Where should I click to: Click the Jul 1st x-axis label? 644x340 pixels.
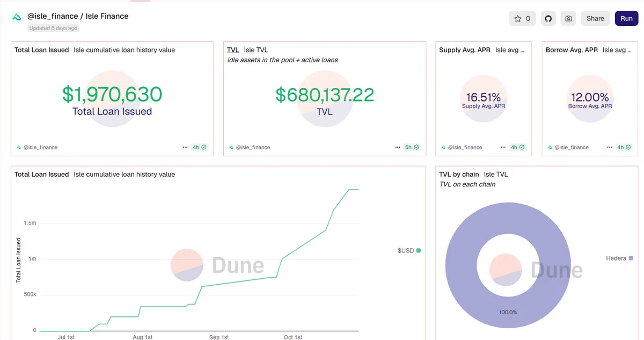pyautogui.click(x=66, y=337)
